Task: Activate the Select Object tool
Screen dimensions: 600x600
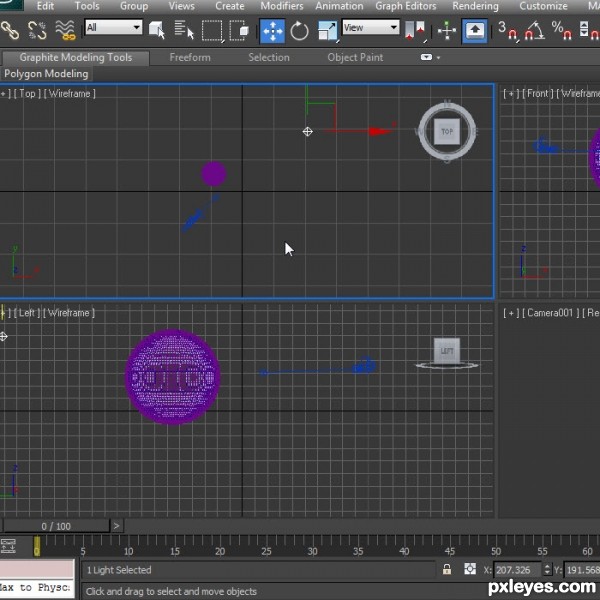Action: click(x=157, y=30)
